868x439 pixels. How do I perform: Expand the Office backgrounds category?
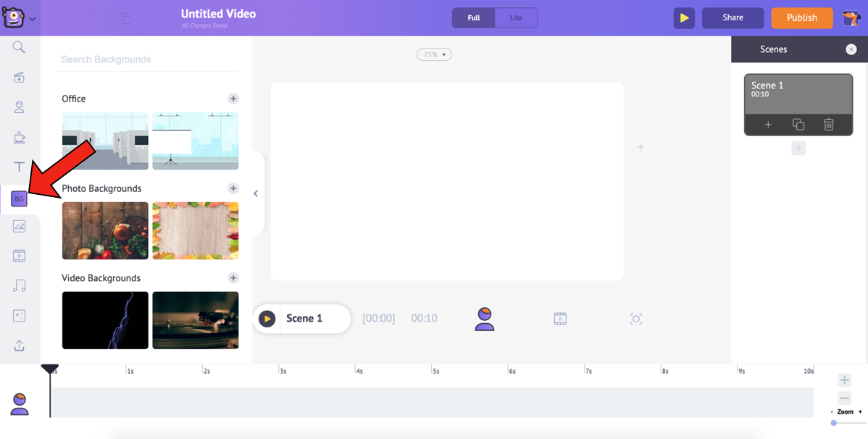(x=233, y=99)
